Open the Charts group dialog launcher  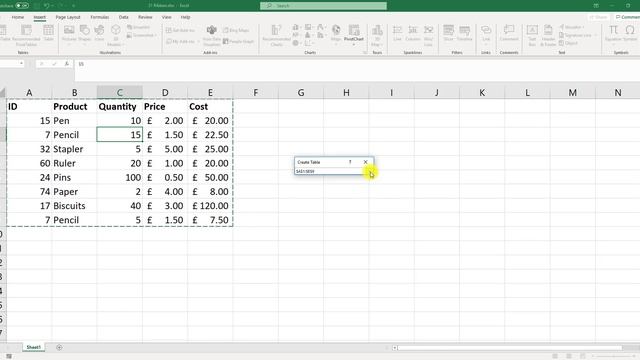tap(365, 53)
